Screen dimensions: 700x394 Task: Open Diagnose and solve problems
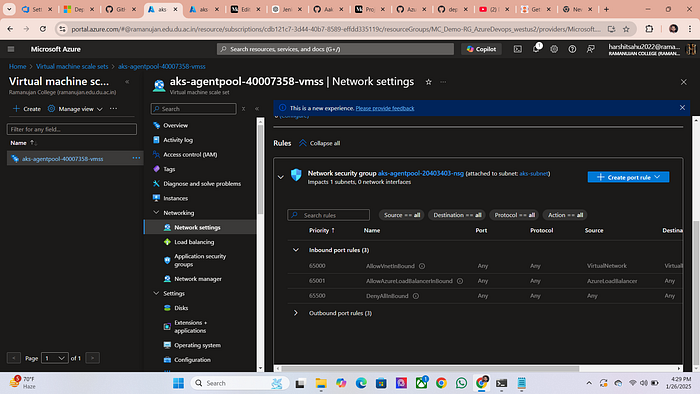click(x=202, y=183)
